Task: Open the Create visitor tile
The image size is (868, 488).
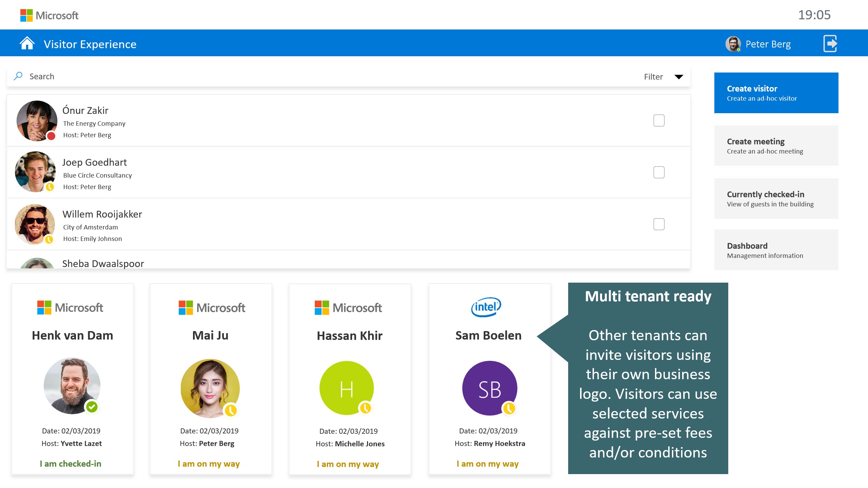Action: [x=776, y=93]
